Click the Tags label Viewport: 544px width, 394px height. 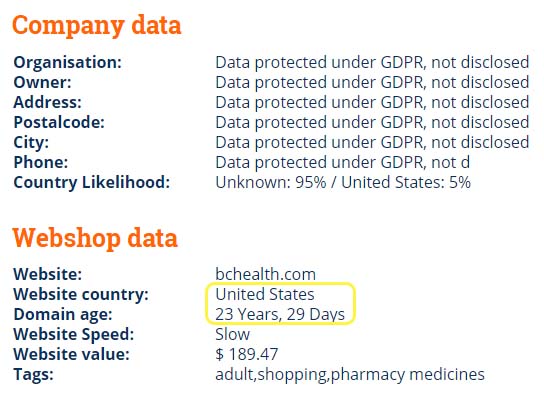(x=33, y=375)
